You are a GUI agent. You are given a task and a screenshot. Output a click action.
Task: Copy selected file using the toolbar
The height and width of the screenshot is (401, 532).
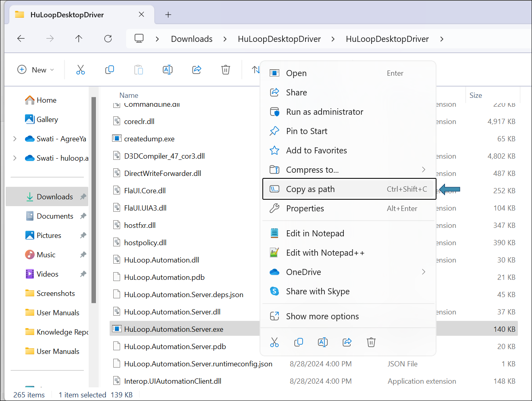pos(110,70)
